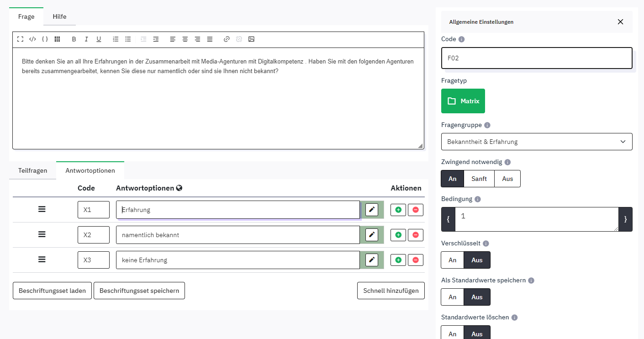This screenshot has width=644, height=339.
Task: Insert a numbered list
Action: [116, 39]
